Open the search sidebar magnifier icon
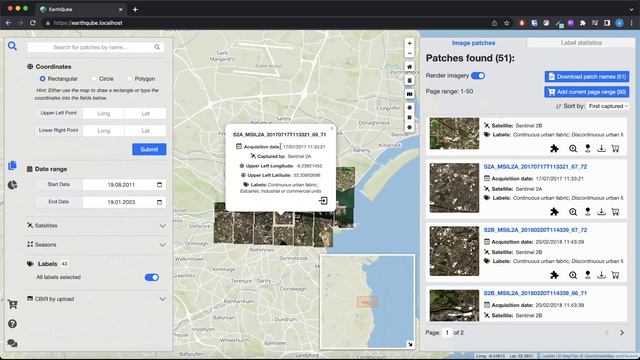 click(x=12, y=46)
